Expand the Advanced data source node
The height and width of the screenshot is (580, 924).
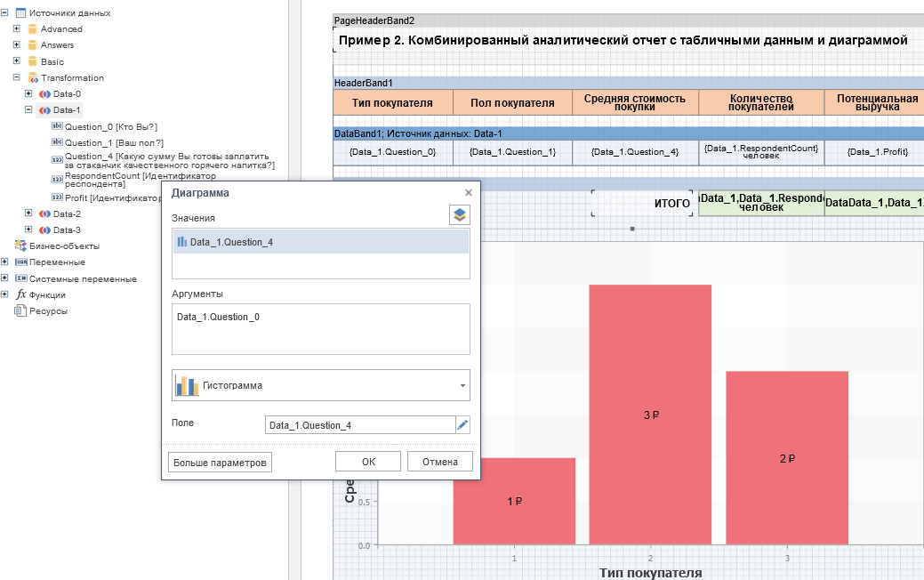click(17, 29)
